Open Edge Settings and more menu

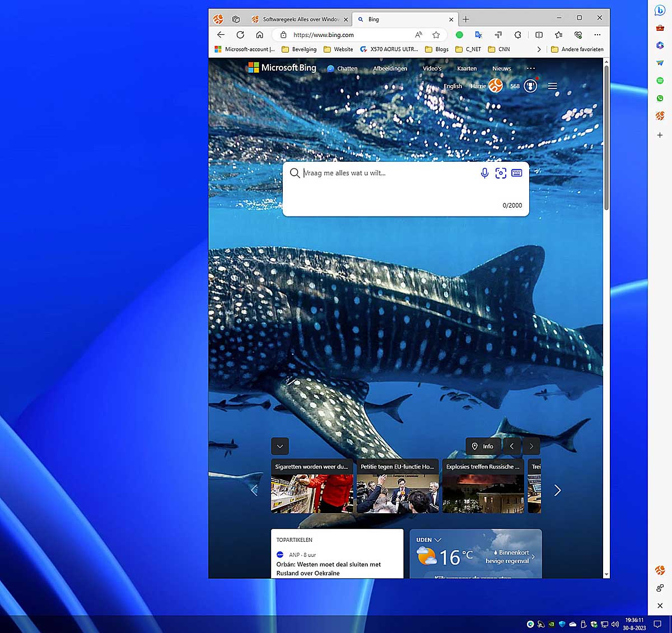(598, 35)
